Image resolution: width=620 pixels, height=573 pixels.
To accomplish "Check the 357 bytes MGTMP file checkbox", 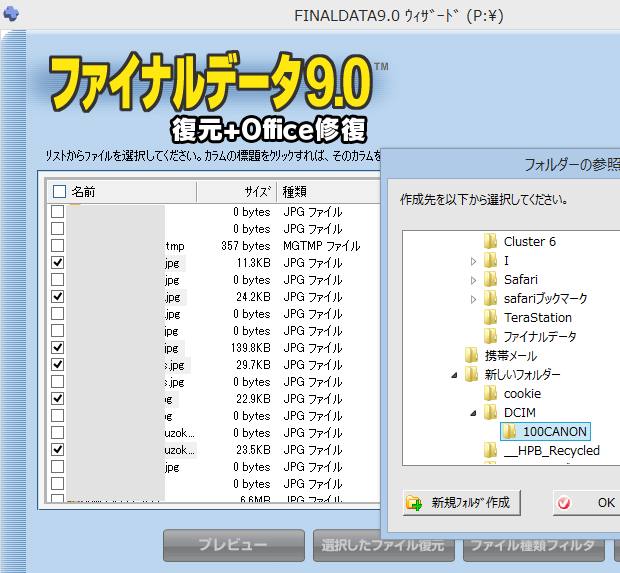I will 58,245.
